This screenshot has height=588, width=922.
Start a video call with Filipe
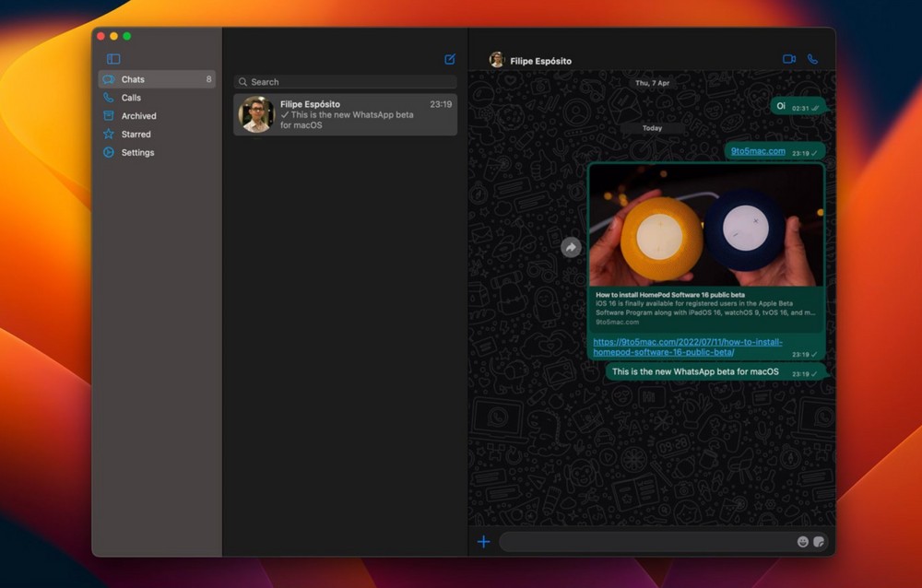pos(789,59)
